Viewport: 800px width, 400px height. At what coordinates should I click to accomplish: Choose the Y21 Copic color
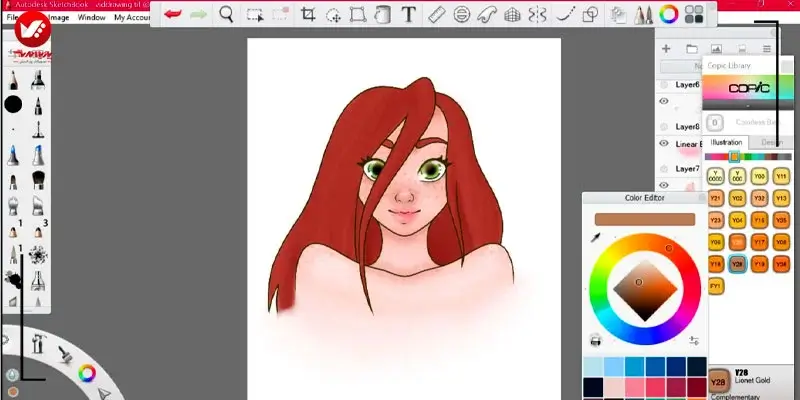click(x=715, y=198)
